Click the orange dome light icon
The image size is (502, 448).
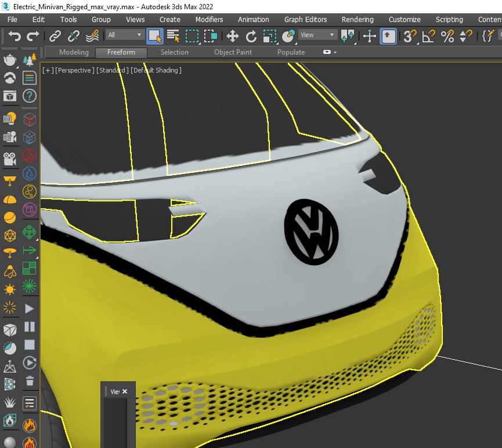coord(10,200)
